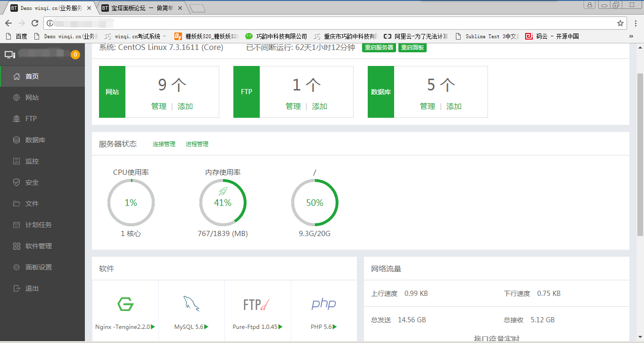Viewport: 644px width, 343px height.
Task: Click the MySQL dolphin logo
Action: click(191, 304)
